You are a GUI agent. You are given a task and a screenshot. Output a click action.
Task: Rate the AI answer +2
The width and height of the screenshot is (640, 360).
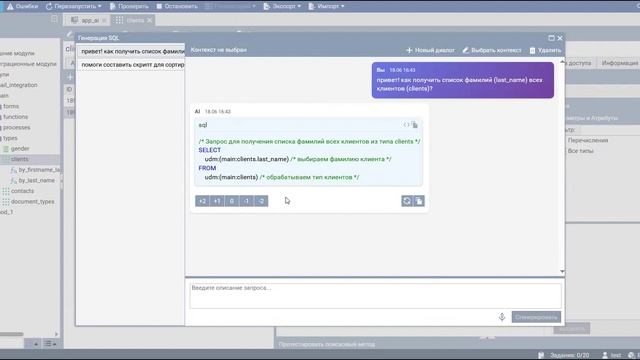pos(202,201)
